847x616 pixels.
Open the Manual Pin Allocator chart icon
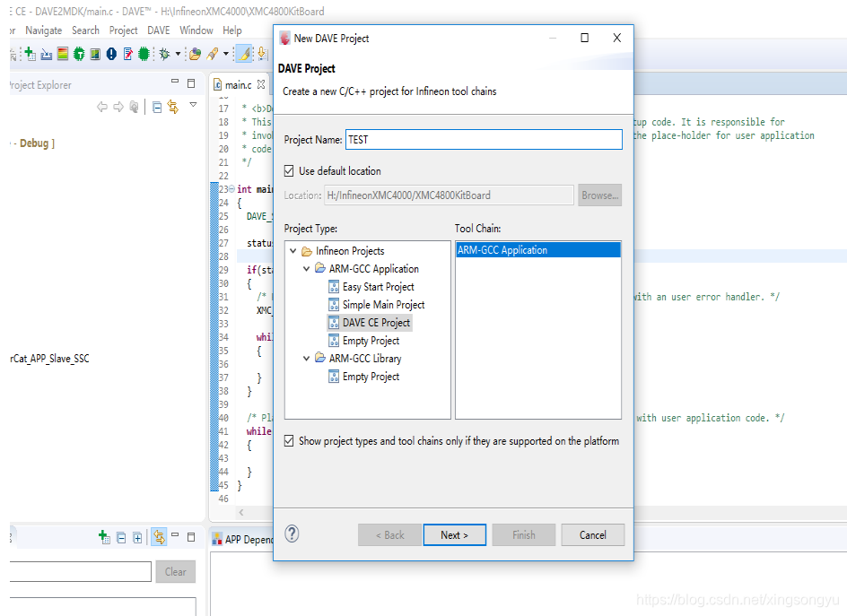95,54
